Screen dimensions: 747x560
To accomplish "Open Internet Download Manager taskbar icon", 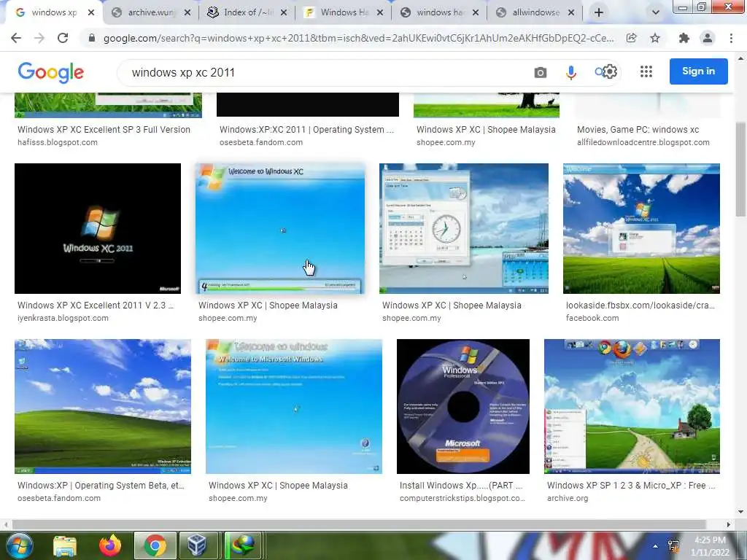I will 243,545.
